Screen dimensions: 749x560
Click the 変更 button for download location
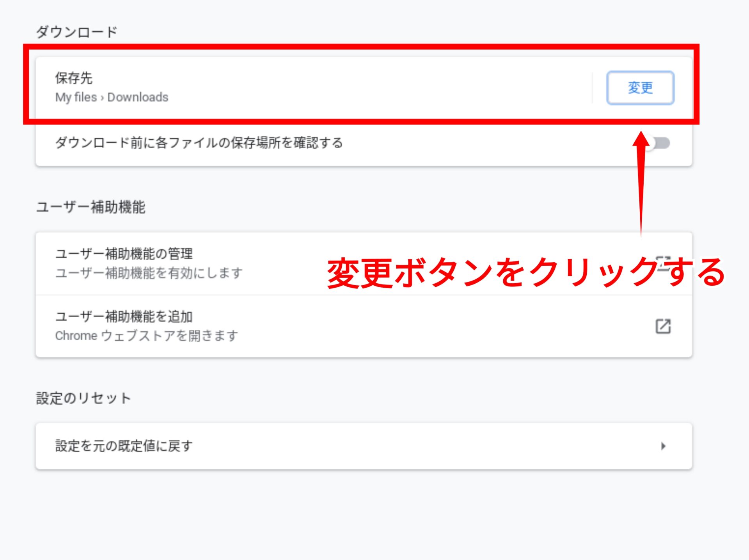click(640, 88)
